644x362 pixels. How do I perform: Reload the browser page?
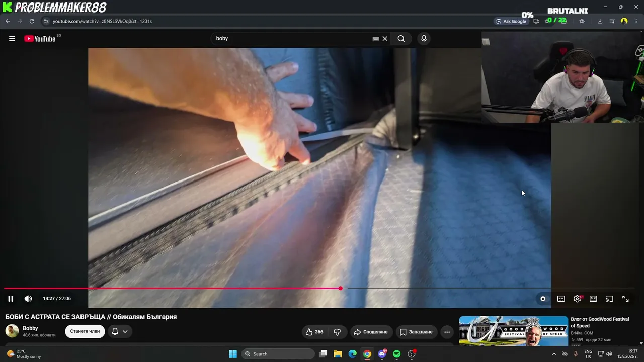pyautogui.click(x=32, y=21)
